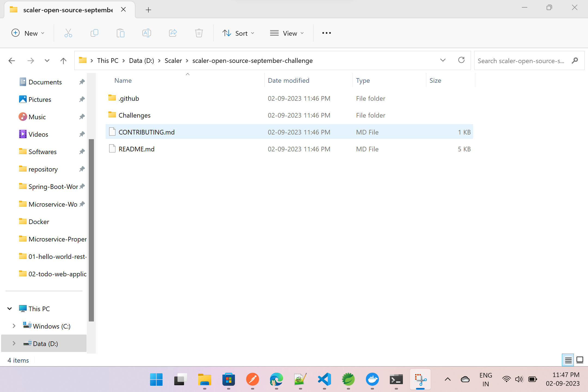This screenshot has width=588, height=392.
Task: Refresh the current folder view
Action: click(461, 60)
